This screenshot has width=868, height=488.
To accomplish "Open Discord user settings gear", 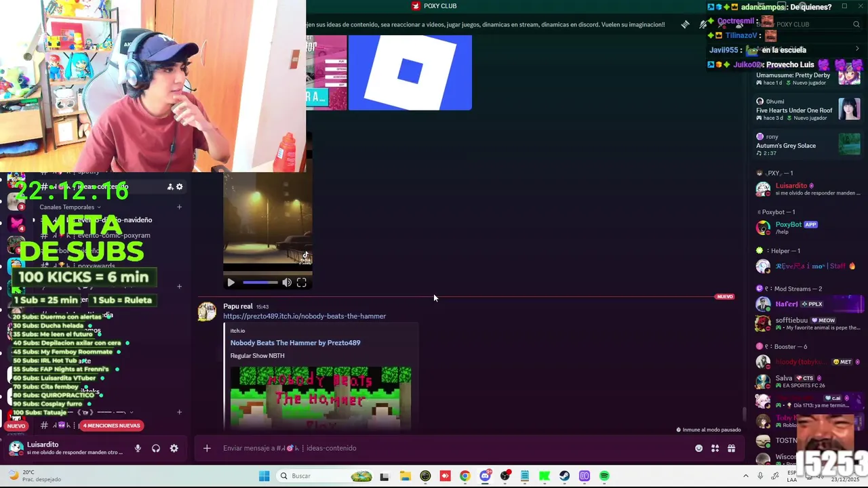I will 174,448.
